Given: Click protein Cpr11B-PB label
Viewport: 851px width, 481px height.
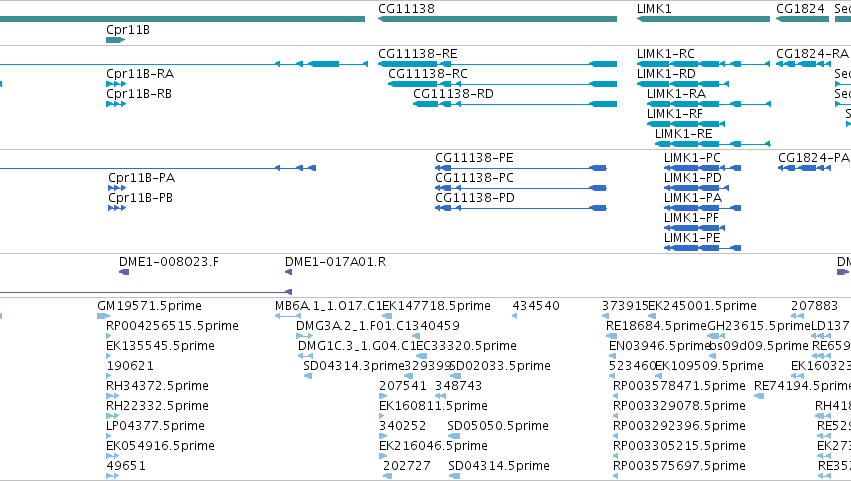Looking at the screenshot, I should pyautogui.click(x=141, y=198).
